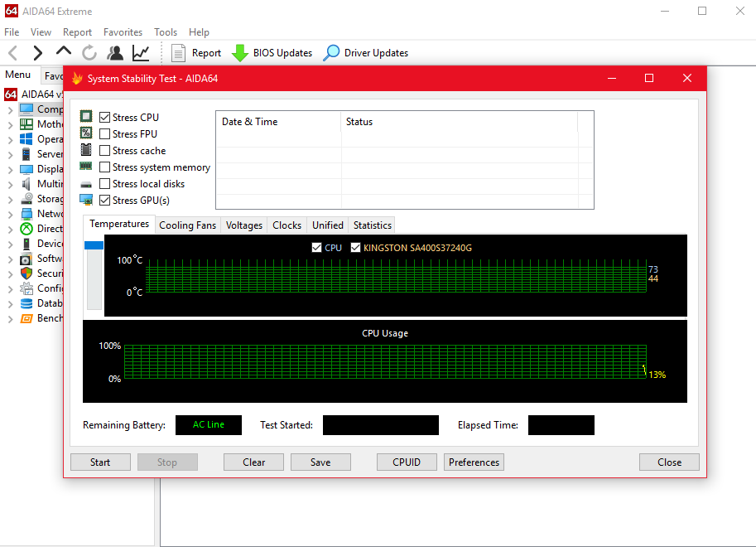Click the Driver Updates magnifier icon
756x547 pixels.
tap(331, 52)
